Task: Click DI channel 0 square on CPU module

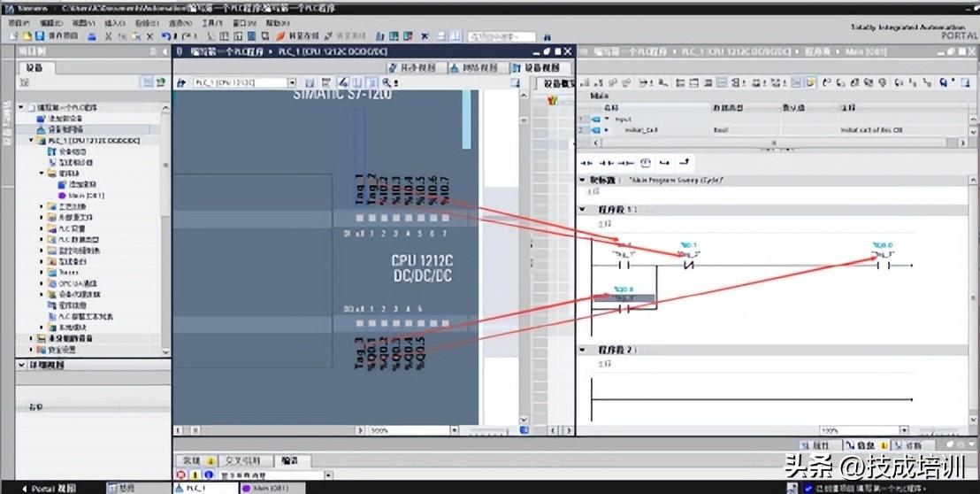Action: click(x=359, y=219)
